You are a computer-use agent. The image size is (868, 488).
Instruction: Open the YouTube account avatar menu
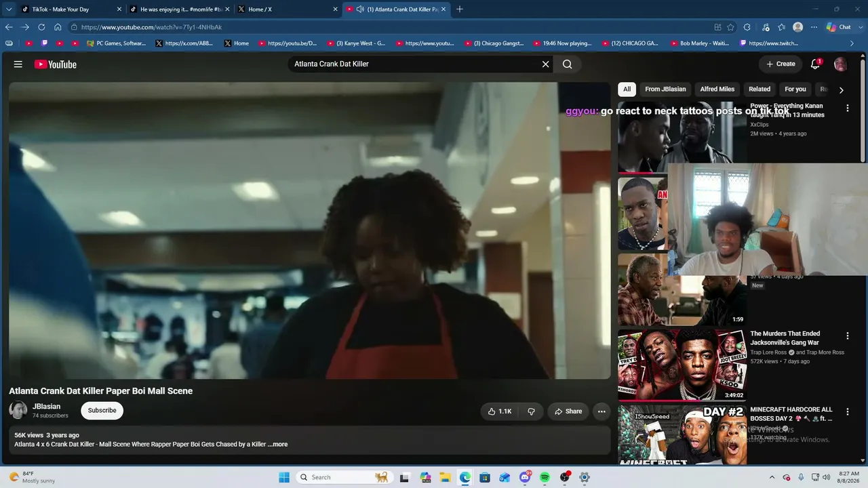point(840,64)
